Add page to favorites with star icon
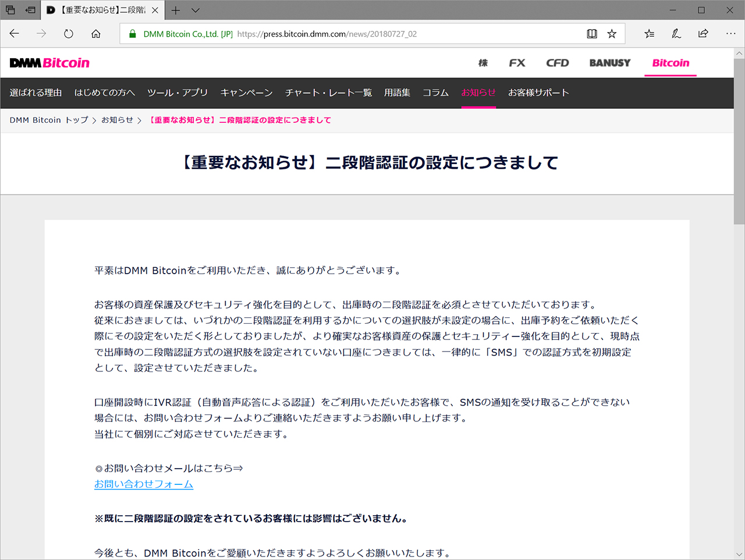Viewport: 745px width, 560px height. point(612,33)
